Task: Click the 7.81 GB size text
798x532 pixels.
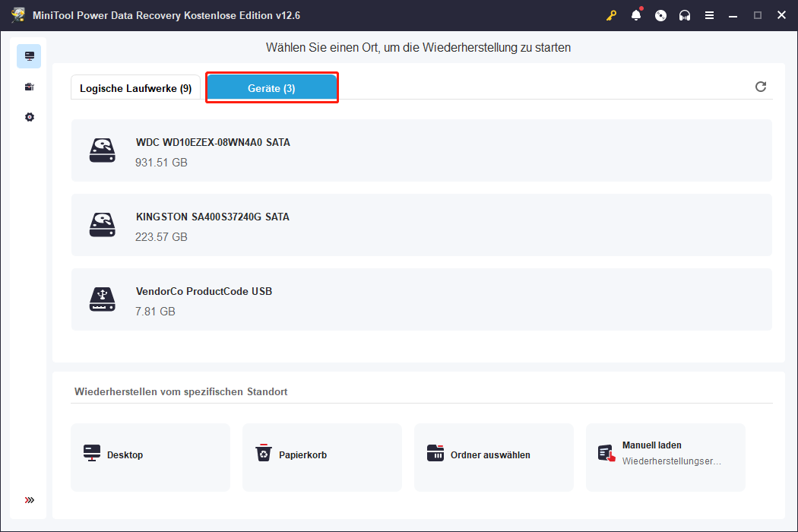Action: click(155, 311)
